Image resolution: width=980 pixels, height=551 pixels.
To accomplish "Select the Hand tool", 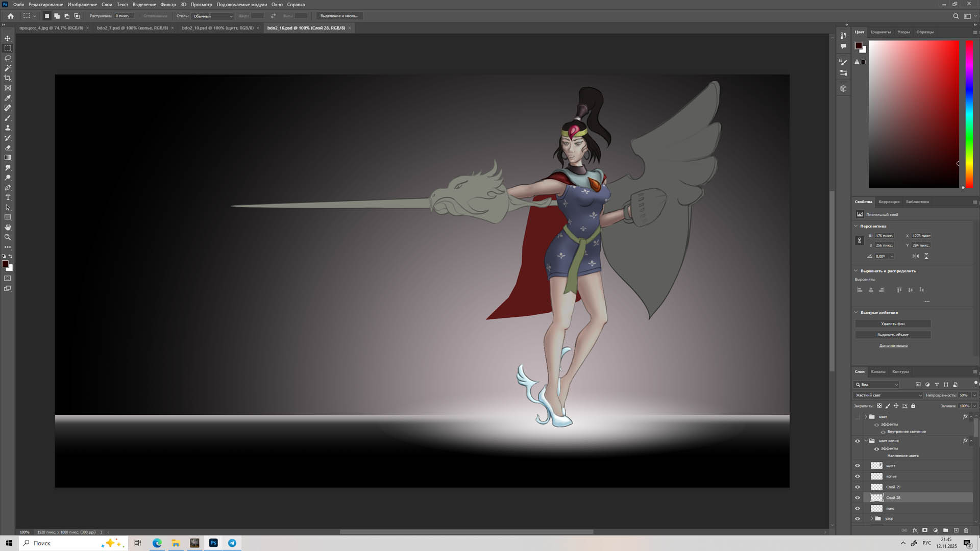I will 8,228.
